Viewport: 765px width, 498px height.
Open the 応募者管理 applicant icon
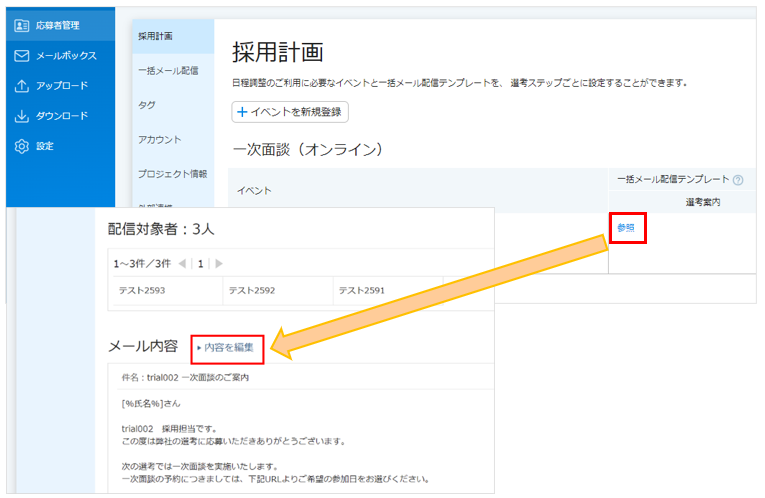click(x=21, y=25)
